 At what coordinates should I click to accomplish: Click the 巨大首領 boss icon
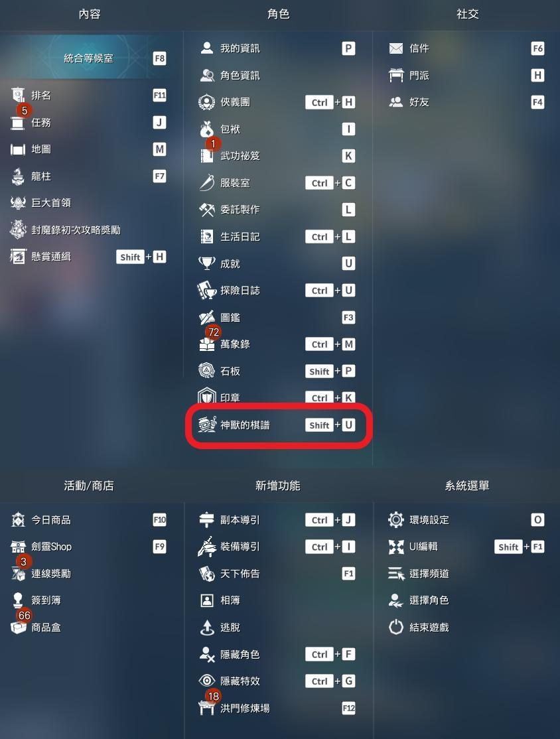click(18, 202)
